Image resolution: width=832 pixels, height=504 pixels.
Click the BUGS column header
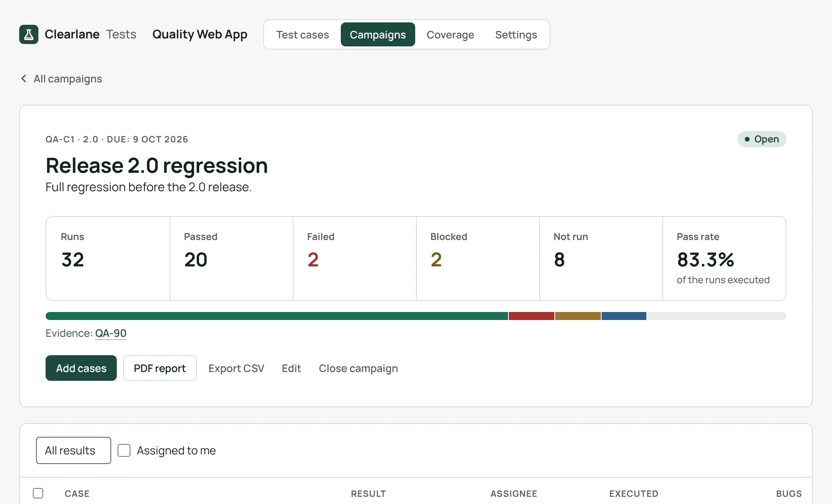789,494
